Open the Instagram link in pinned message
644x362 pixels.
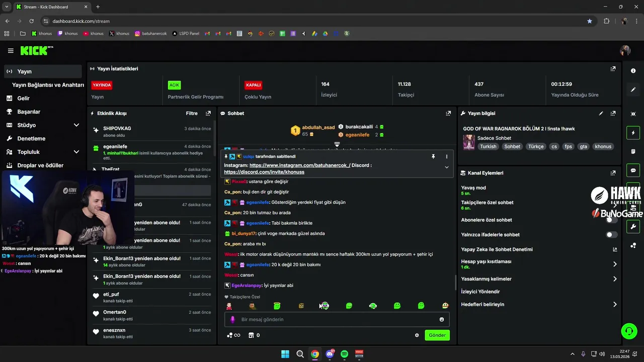(300, 165)
